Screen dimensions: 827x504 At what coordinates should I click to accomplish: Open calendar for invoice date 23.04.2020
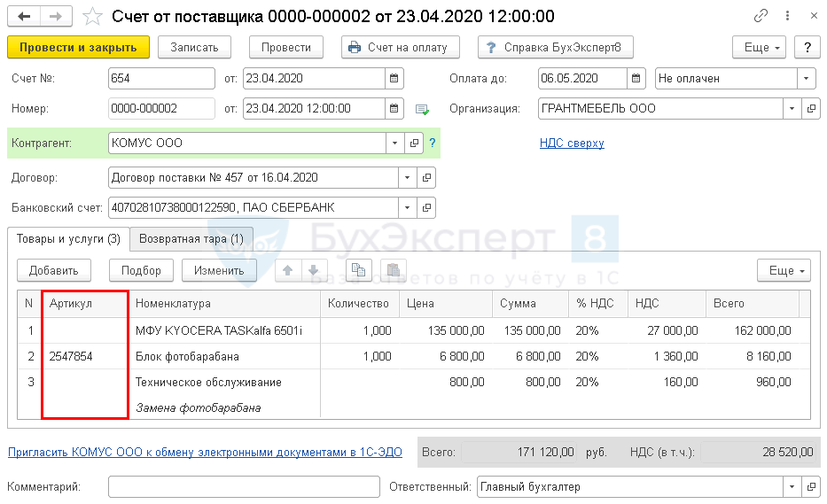click(x=394, y=78)
